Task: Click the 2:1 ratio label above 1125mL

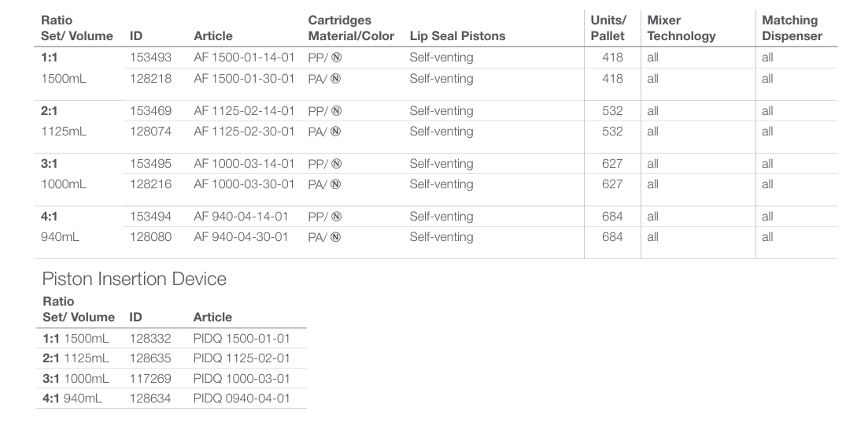Action: click(50, 111)
